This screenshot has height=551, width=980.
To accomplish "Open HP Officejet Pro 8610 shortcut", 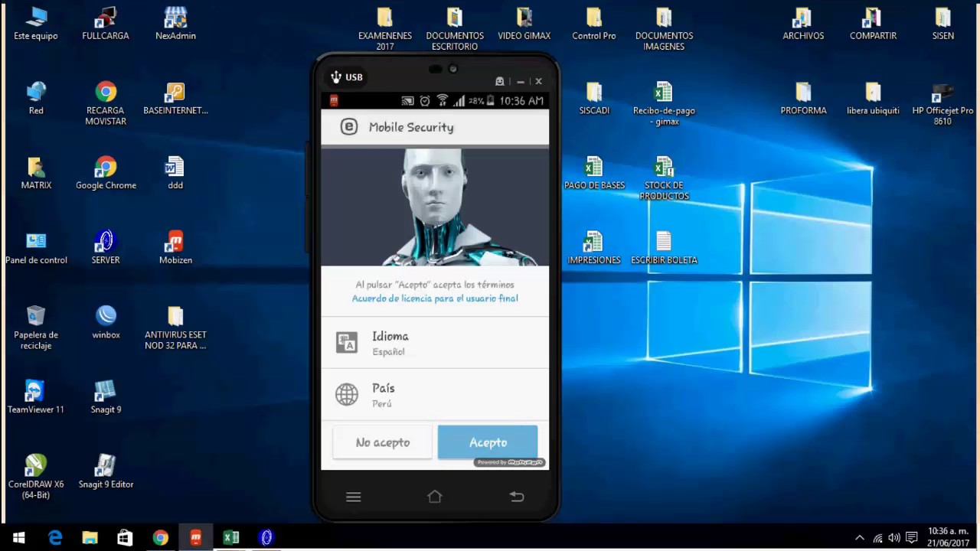I will click(x=942, y=104).
